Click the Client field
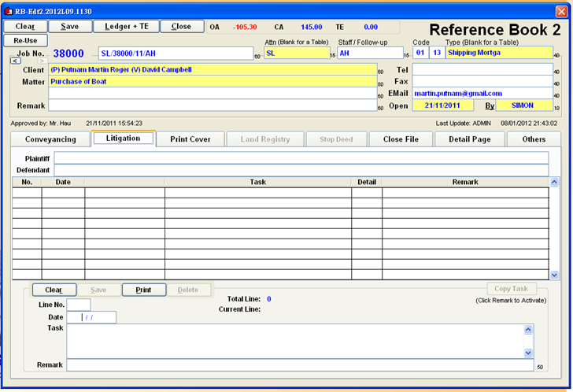573x392 pixels. 213,69
